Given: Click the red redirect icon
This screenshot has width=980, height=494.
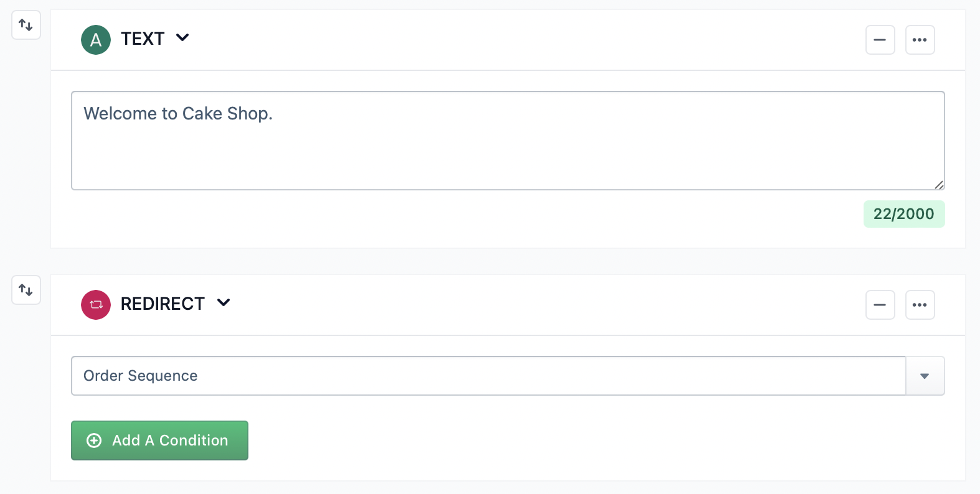Looking at the screenshot, I should pyautogui.click(x=96, y=305).
